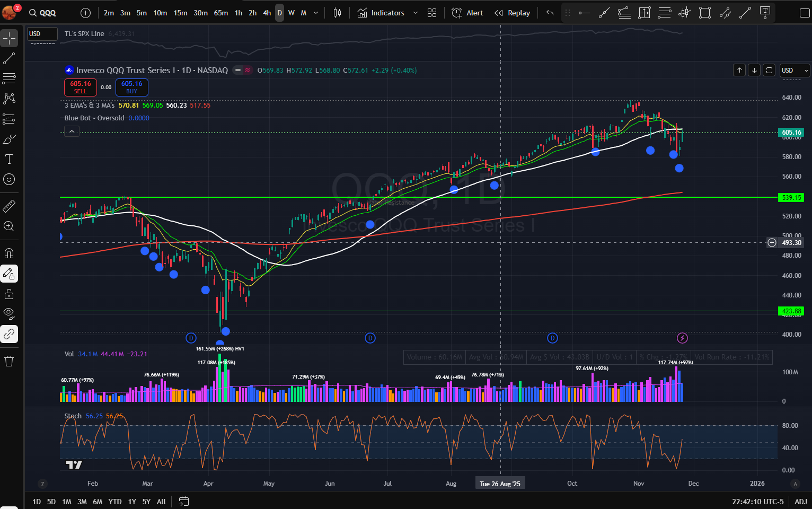
Task: Expand the favorite indicators dropdown arrow
Action: [416, 13]
